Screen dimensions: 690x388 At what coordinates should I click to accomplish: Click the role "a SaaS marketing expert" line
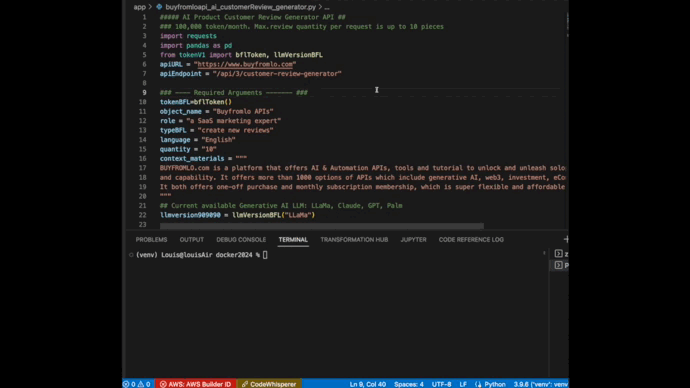pyautogui.click(x=220, y=121)
